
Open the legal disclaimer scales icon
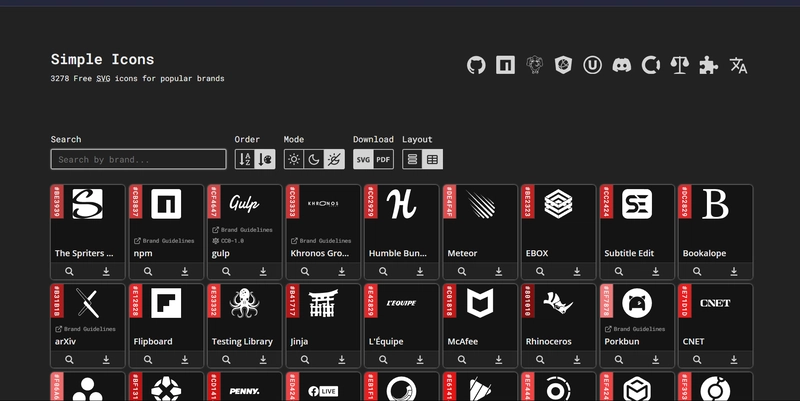(680, 65)
